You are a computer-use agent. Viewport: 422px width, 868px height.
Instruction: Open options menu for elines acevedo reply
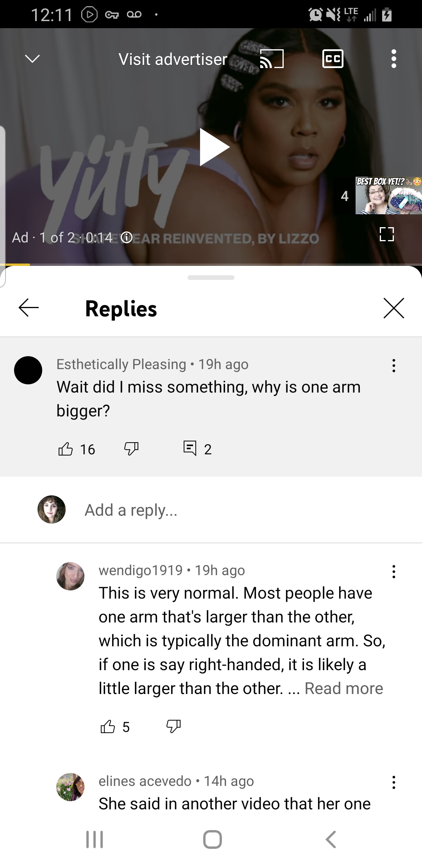(394, 782)
